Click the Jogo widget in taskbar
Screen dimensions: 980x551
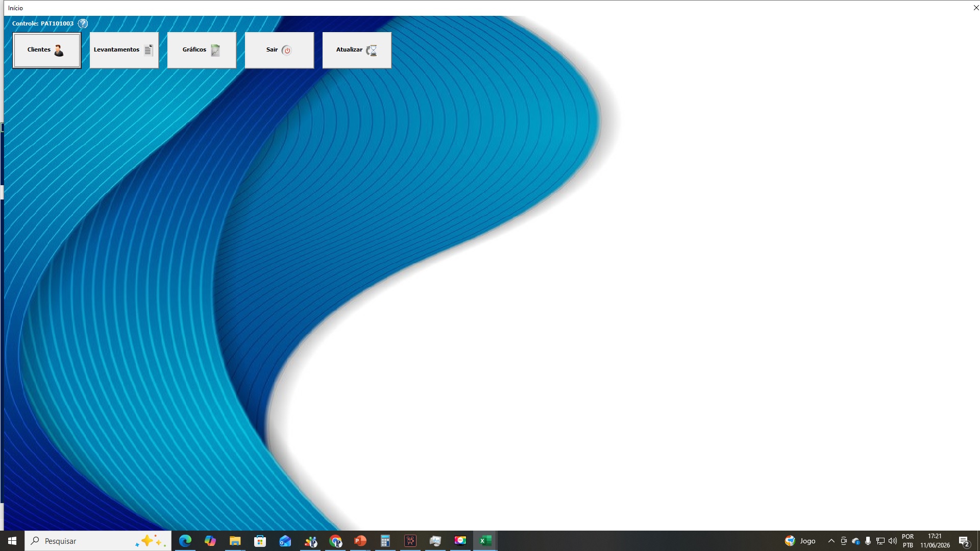(x=800, y=541)
